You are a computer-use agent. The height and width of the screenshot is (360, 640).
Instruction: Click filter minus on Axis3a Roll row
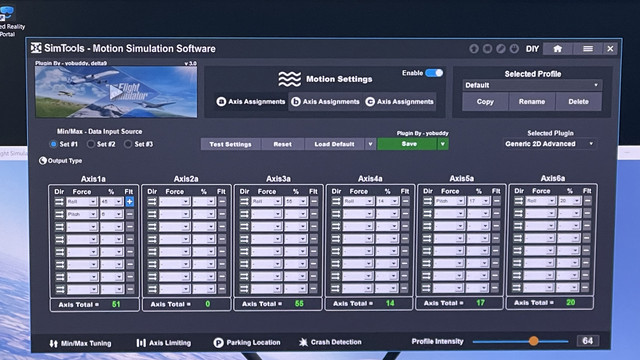314,201
